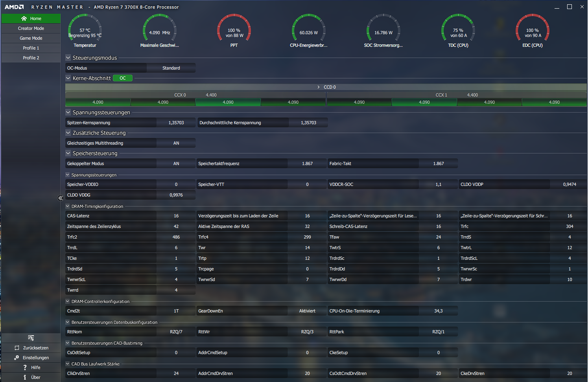
Task: Collapse the DRAM-Timingkonfiguration subsection
Action: click(x=68, y=206)
